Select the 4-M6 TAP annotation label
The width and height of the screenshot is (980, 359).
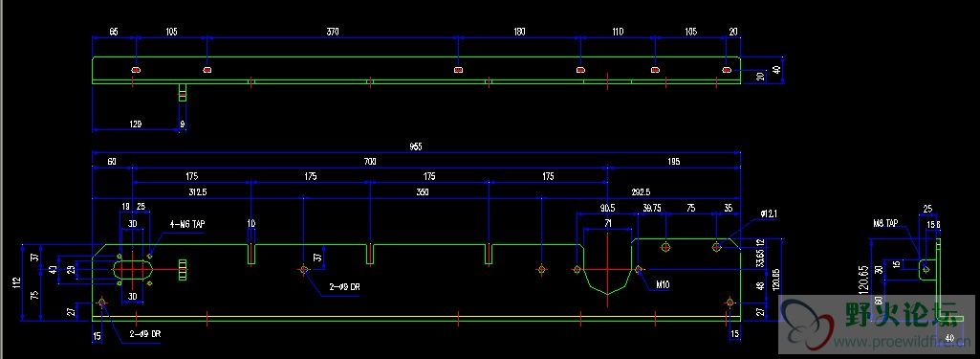point(186,224)
